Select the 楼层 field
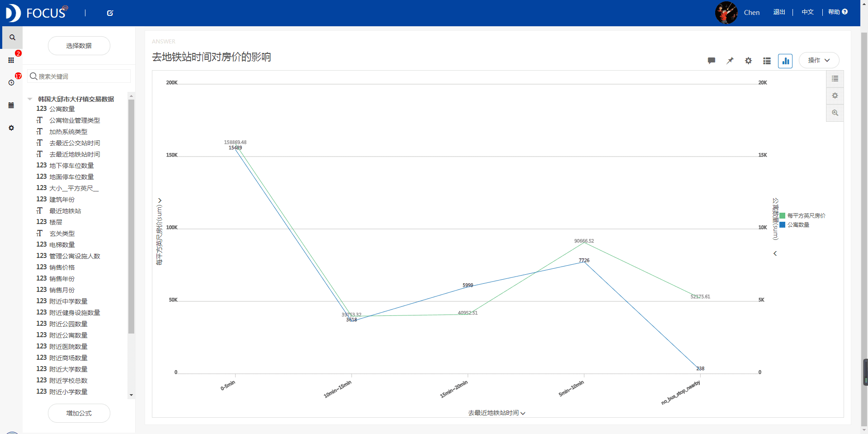868x434 pixels. [56, 222]
